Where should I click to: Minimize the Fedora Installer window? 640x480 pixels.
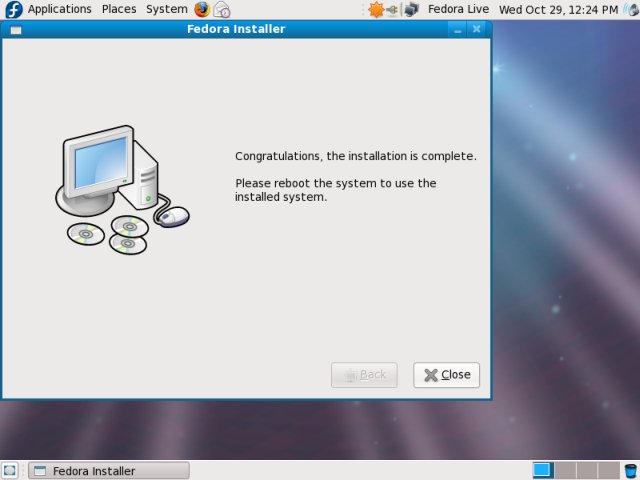click(458, 30)
